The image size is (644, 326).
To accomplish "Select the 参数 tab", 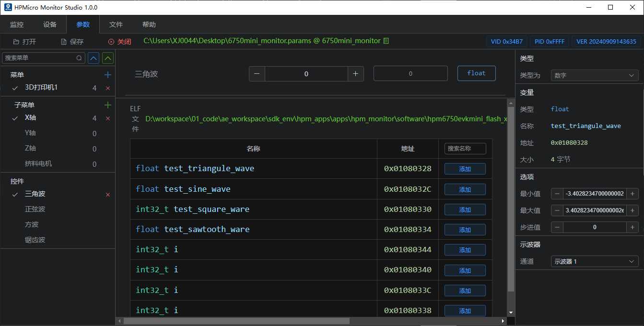I will click(x=83, y=24).
